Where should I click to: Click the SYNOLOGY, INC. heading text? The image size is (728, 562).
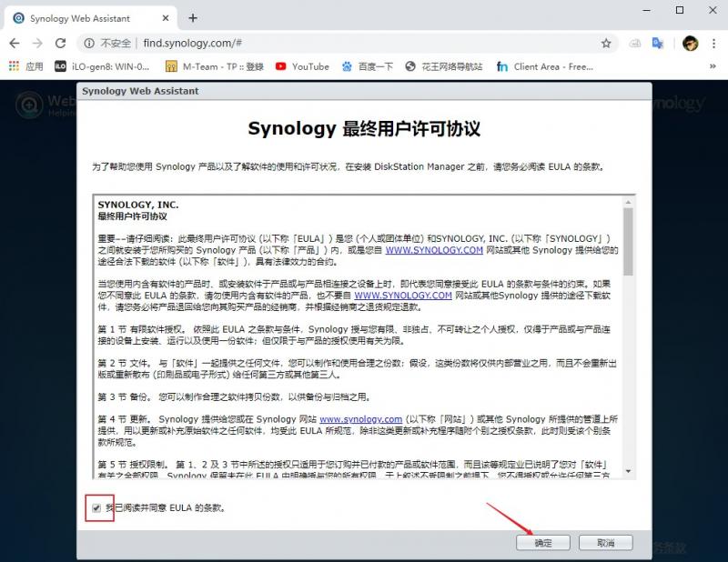click(138, 205)
